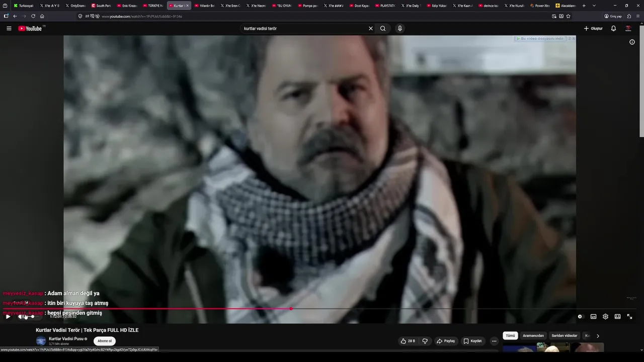Share the video via Paylaş
The height and width of the screenshot is (362, 644).
pyautogui.click(x=446, y=341)
